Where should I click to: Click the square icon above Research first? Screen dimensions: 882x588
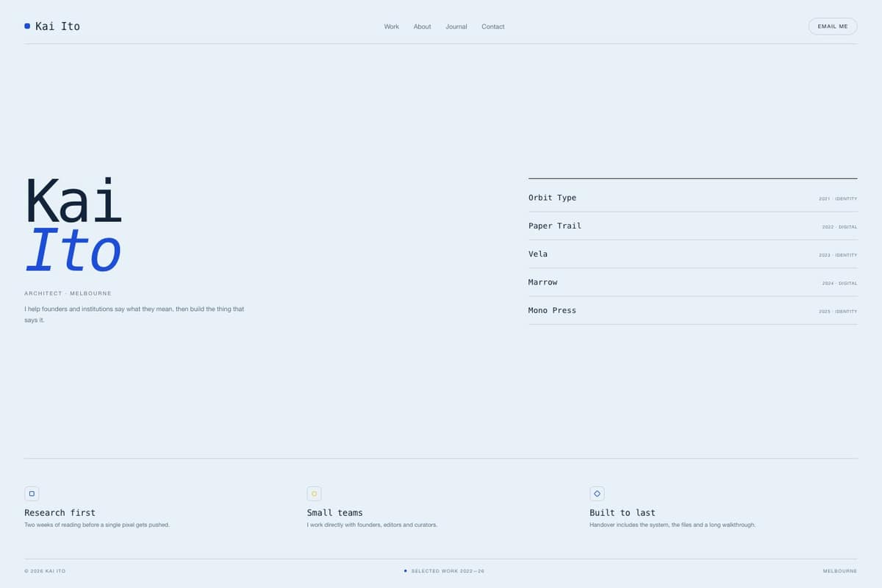[x=32, y=494]
